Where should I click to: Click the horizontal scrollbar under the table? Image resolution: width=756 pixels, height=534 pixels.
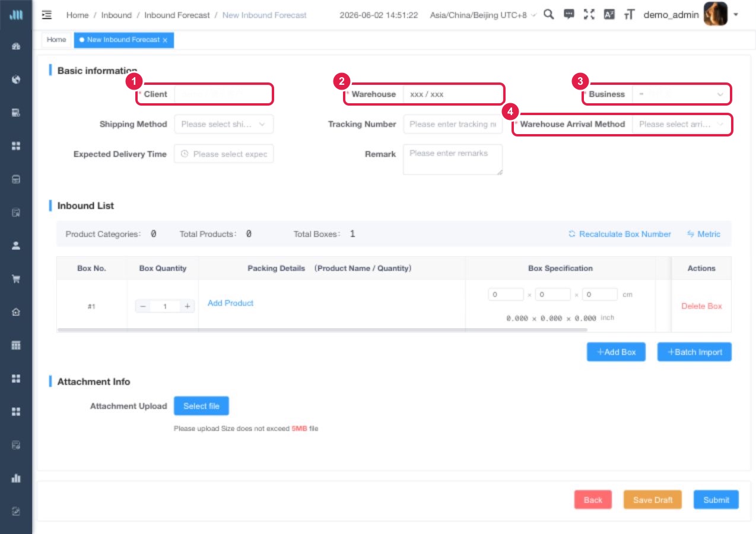click(322, 329)
